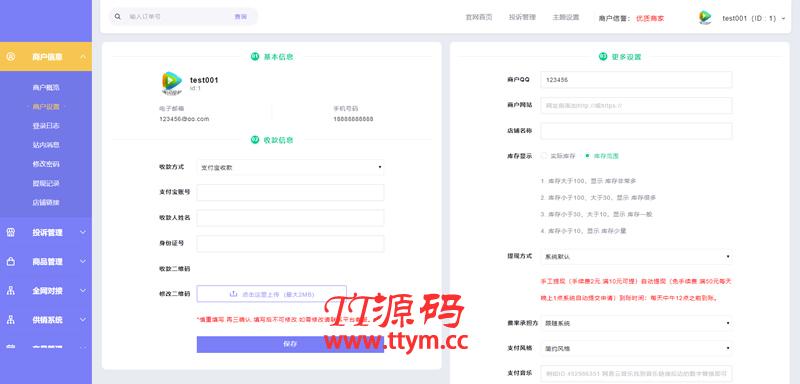Expand the 供销系统 sidebar chevron
The width and height of the screenshot is (800, 384).
[83, 320]
